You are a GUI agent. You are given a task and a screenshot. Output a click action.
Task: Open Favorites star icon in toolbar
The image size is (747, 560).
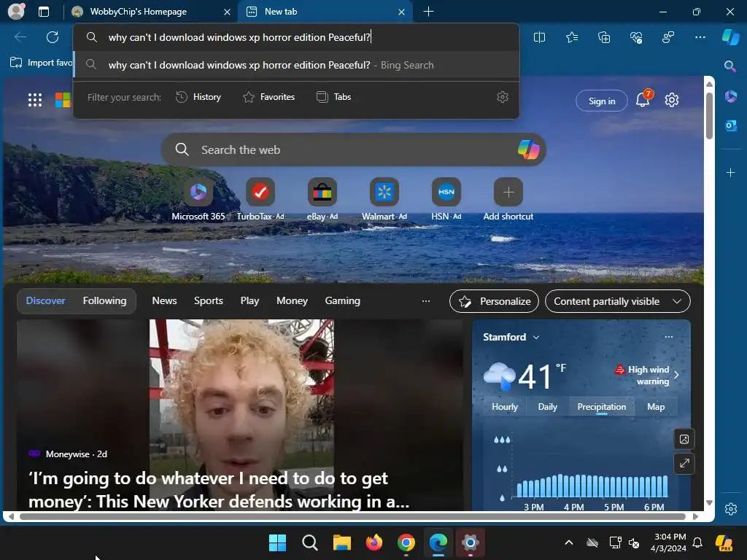[x=572, y=37]
